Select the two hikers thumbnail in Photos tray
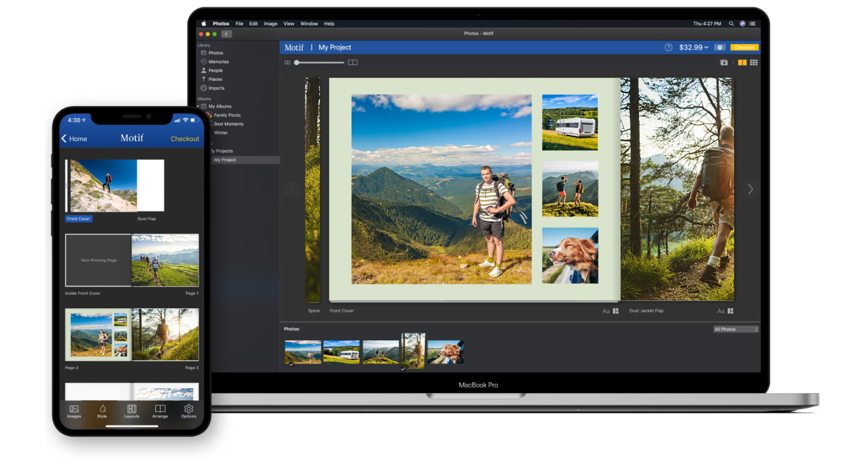Screen dimensions: 868x463 pos(381,352)
